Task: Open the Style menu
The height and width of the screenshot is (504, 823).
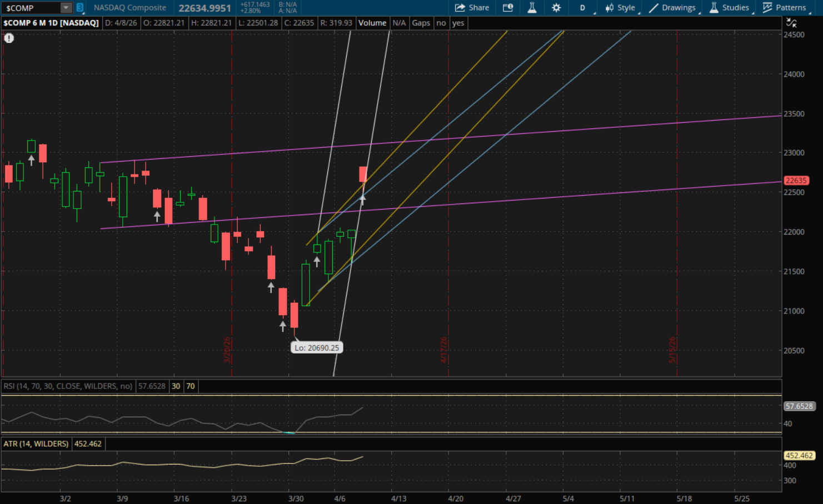Action: coord(620,8)
